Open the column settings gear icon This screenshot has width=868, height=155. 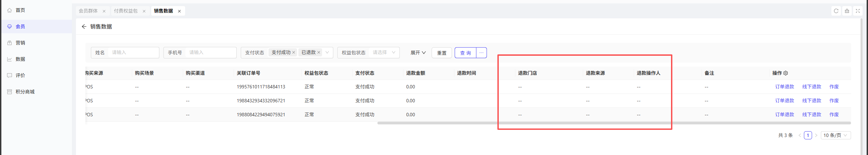tap(786, 73)
